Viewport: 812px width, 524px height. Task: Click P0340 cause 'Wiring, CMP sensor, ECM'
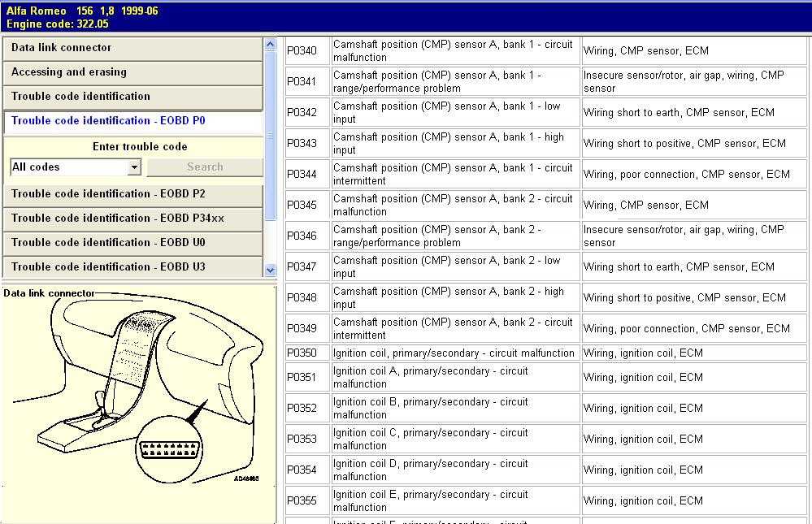click(694, 50)
